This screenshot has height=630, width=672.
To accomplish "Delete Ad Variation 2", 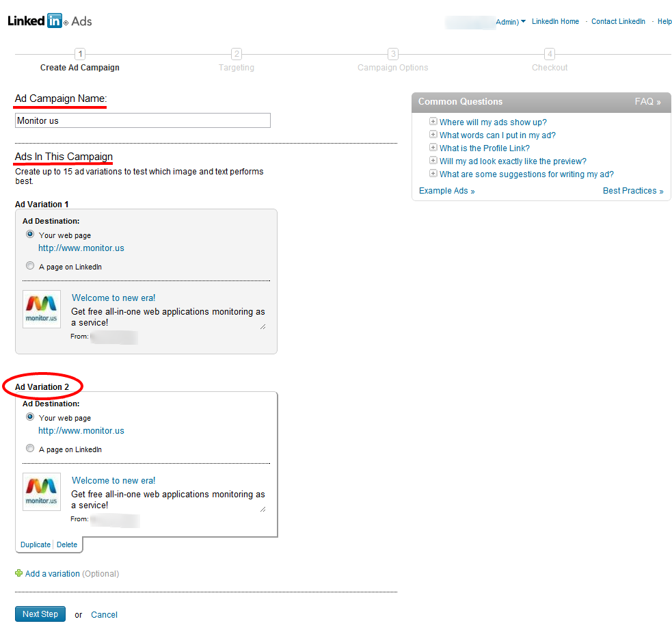I will (67, 544).
